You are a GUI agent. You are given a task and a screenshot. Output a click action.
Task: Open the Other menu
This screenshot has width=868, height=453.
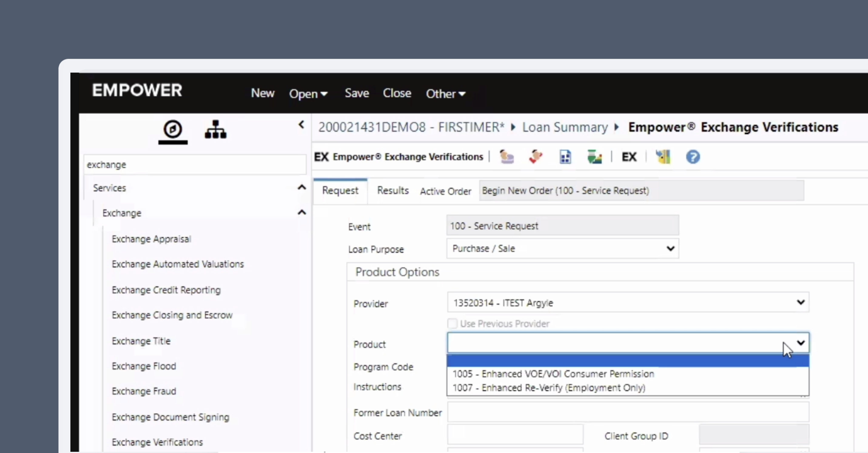pos(446,94)
